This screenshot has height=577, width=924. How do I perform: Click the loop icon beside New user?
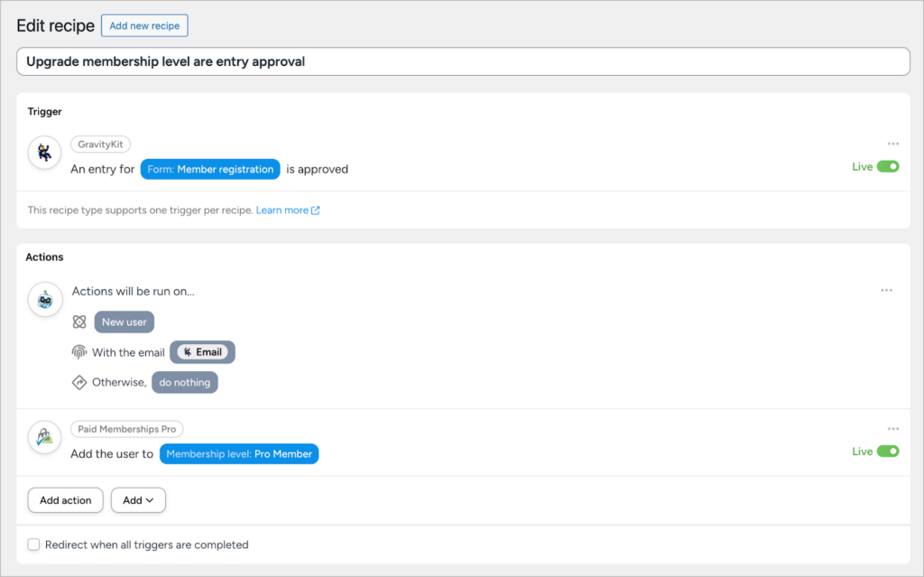pyautogui.click(x=79, y=321)
